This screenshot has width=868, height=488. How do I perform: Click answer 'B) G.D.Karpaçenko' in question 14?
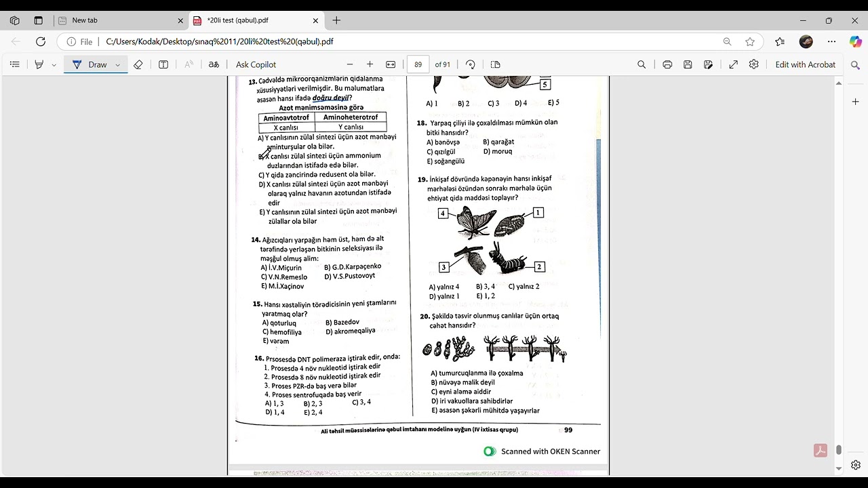point(353,267)
